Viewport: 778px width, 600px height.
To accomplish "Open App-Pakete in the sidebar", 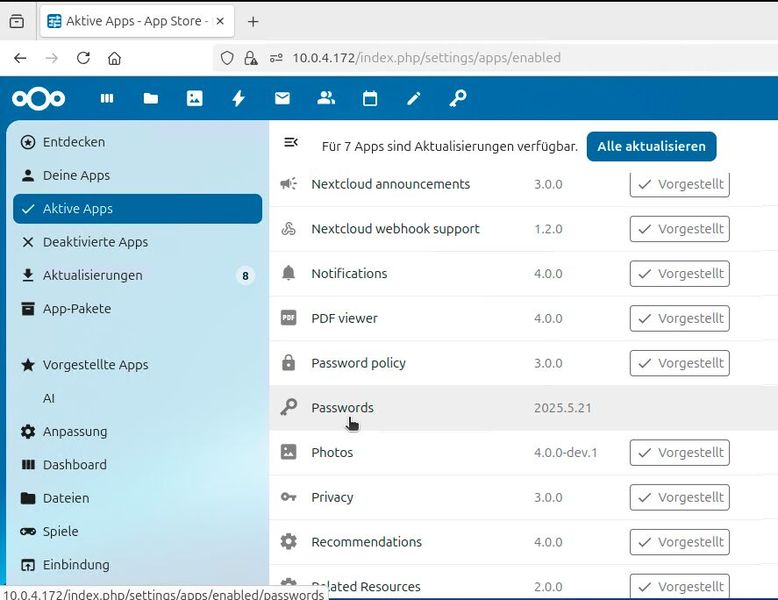I will pyautogui.click(x=137, y=308).
